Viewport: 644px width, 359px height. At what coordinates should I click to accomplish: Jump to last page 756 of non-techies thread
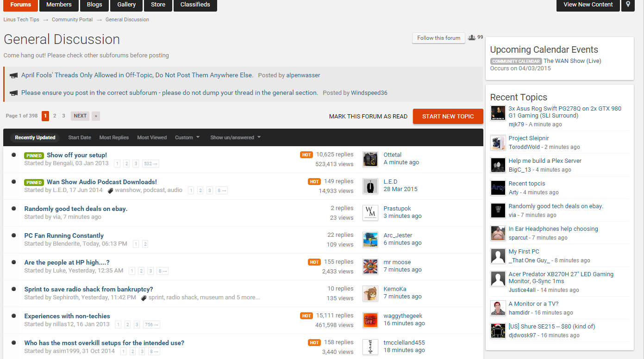point(151,325)
